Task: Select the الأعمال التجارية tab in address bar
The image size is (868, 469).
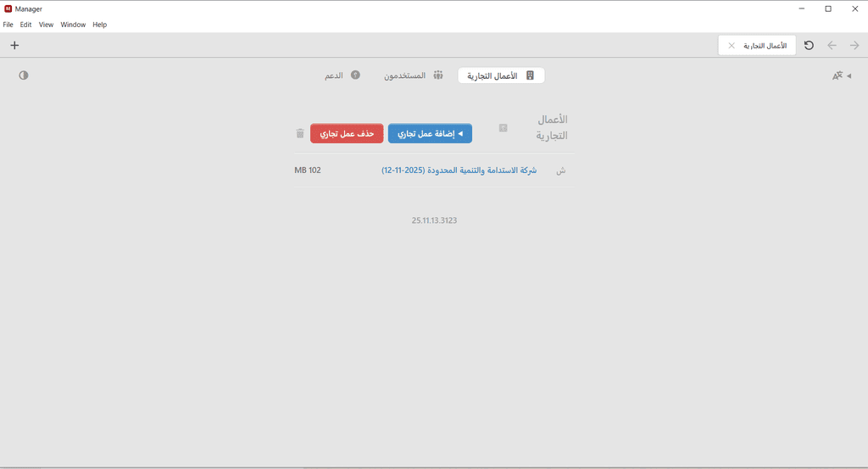Action: coord(757,46)
